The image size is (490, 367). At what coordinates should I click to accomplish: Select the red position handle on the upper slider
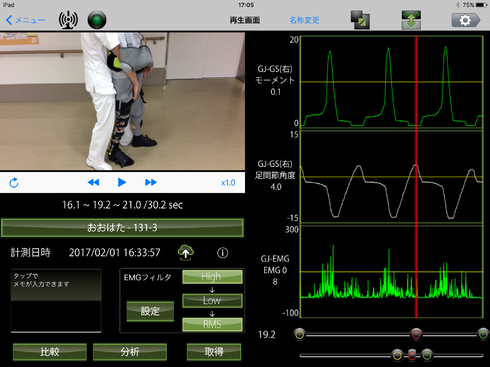[x=416, y=334]
